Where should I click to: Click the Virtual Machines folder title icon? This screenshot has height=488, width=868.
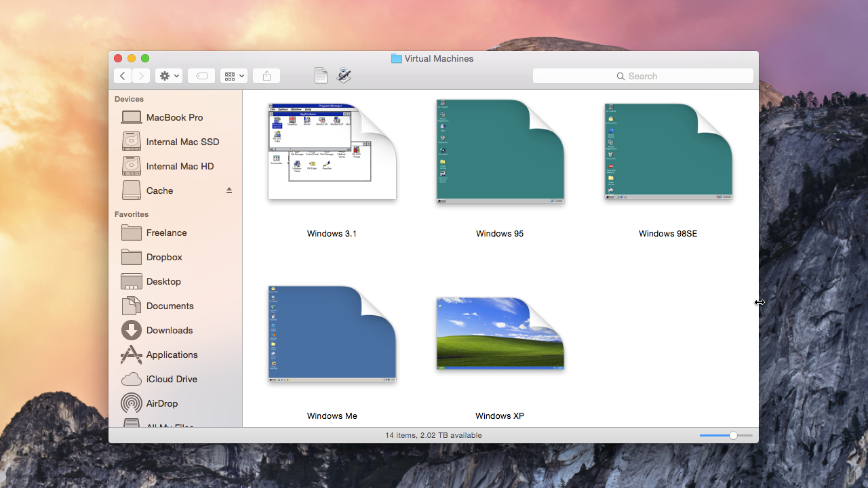pos(397,58)
